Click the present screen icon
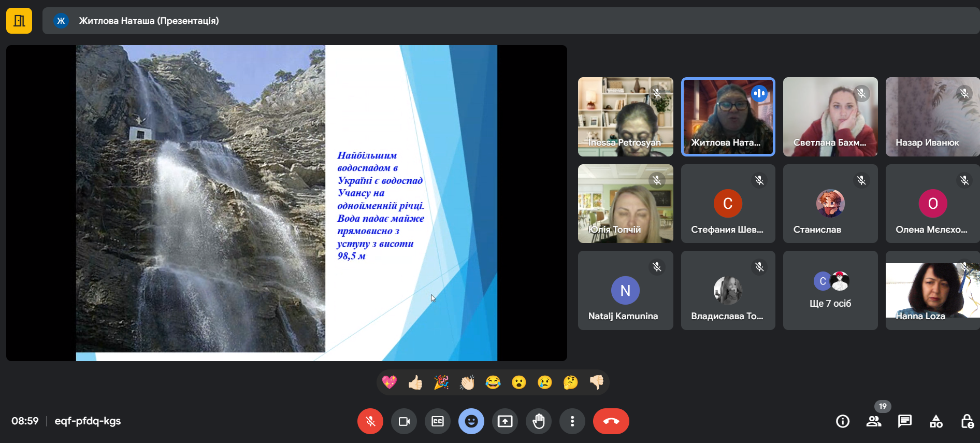This screenshot has height=443, width=980. (505, 421)
